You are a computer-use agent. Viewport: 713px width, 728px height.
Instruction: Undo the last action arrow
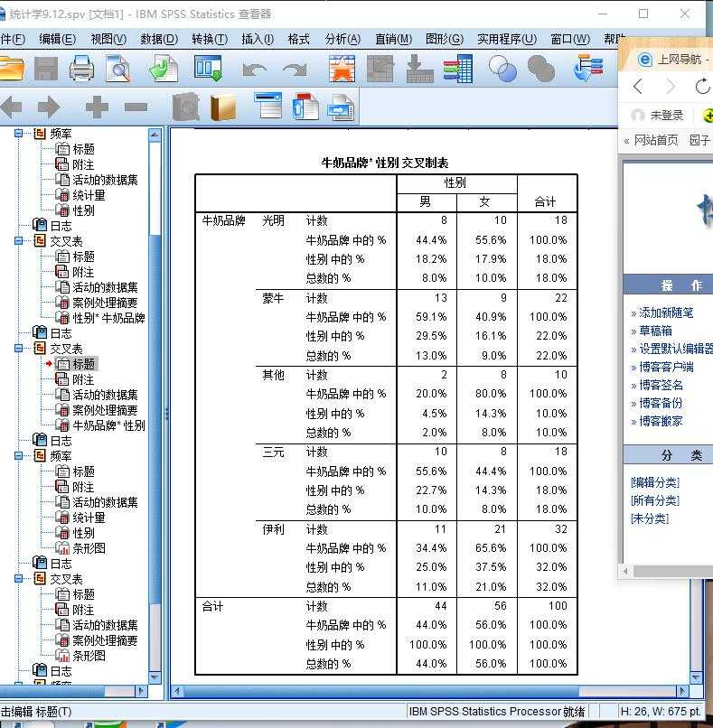(254, 70)
